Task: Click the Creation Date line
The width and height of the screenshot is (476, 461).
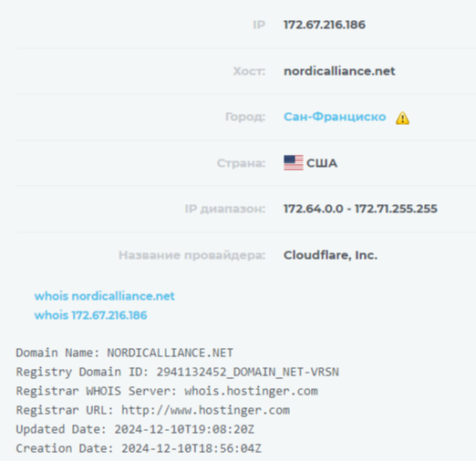Action: coord(139,448)
